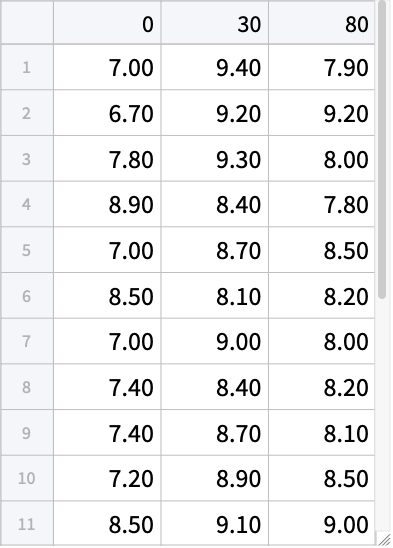Click cell 7.20 in row 10
393x548 pixels.
pos(107,478)
